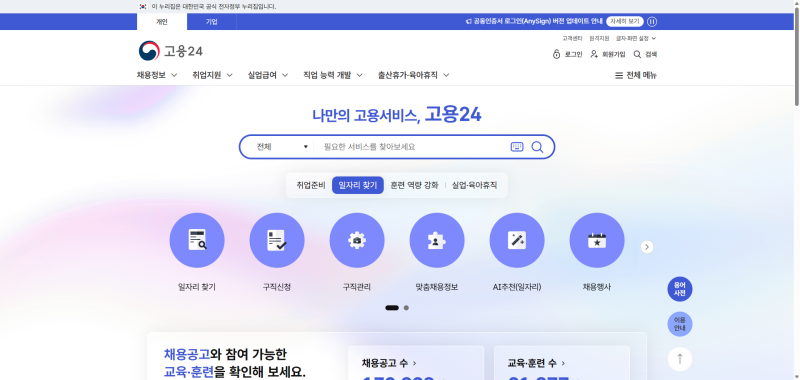The width and height of the screenshot is (800, 380).
Task: Click the back-to-top arrow button
Action: pyautogui.click(x=680, y=358)
